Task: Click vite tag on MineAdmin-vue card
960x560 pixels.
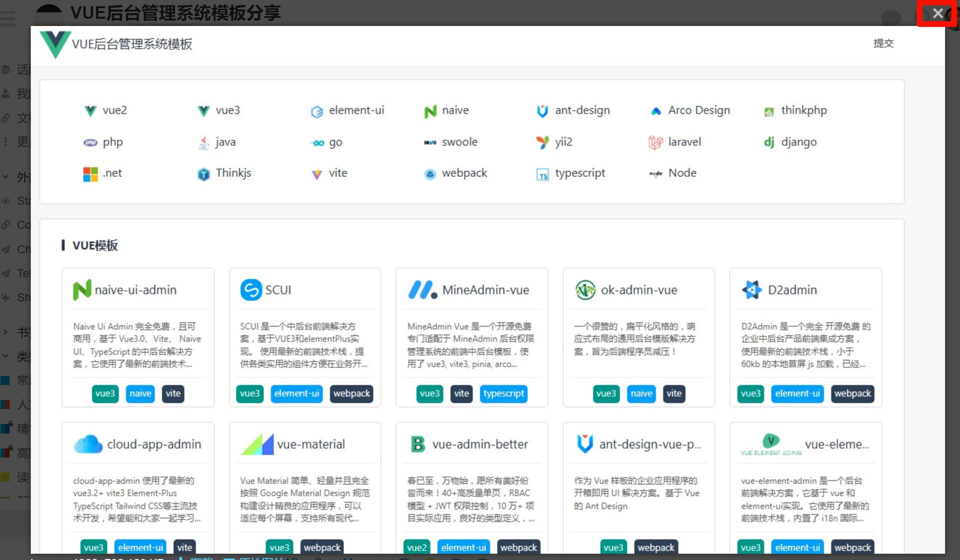Action: pyautogui.click(x=461, y=393)
